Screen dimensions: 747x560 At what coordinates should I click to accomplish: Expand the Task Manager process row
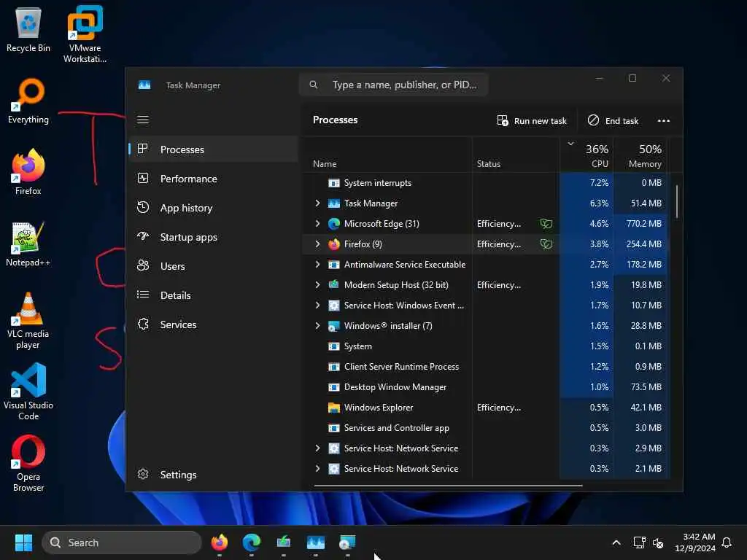318,203
